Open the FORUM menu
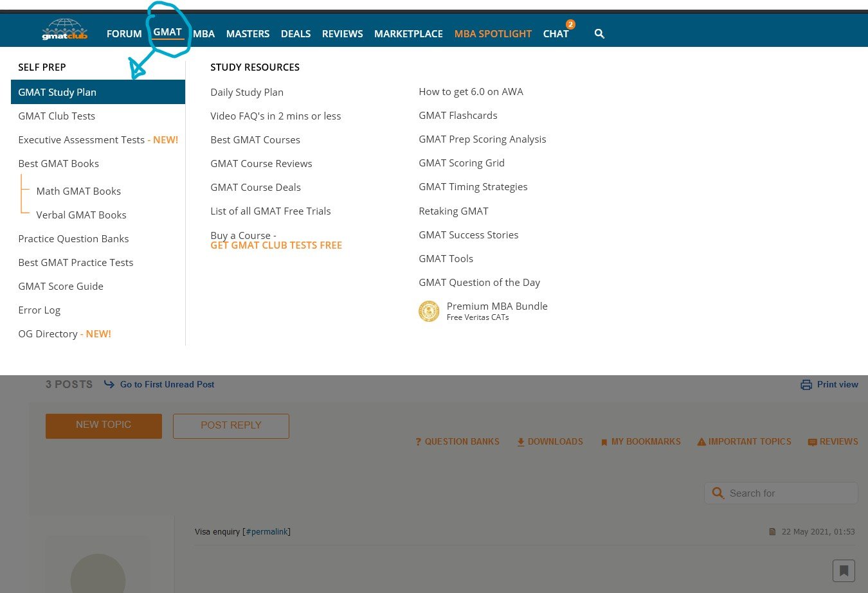Image resolution: width=868 pixels, height=593 pixels. (124, 34)
